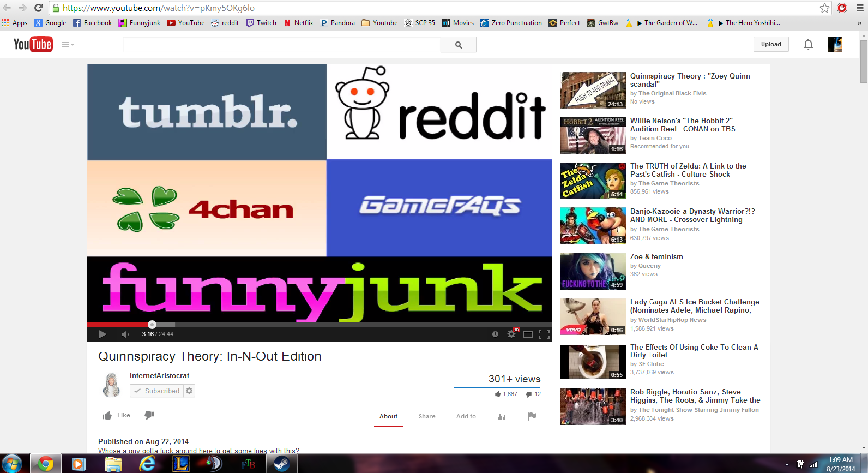Open the Facebook bookmark
The height and width of the screenshot is (473, 868).
[x=92, y=23]
